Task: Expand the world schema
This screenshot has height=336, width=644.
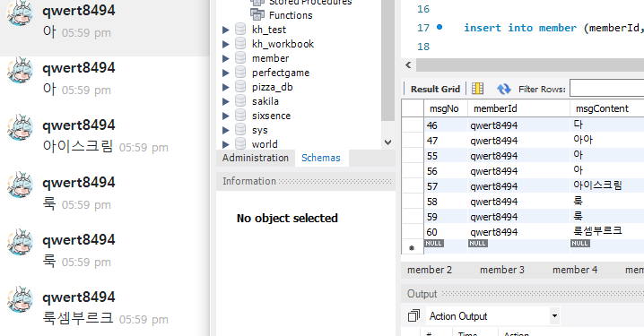Action: coord(225,144)
